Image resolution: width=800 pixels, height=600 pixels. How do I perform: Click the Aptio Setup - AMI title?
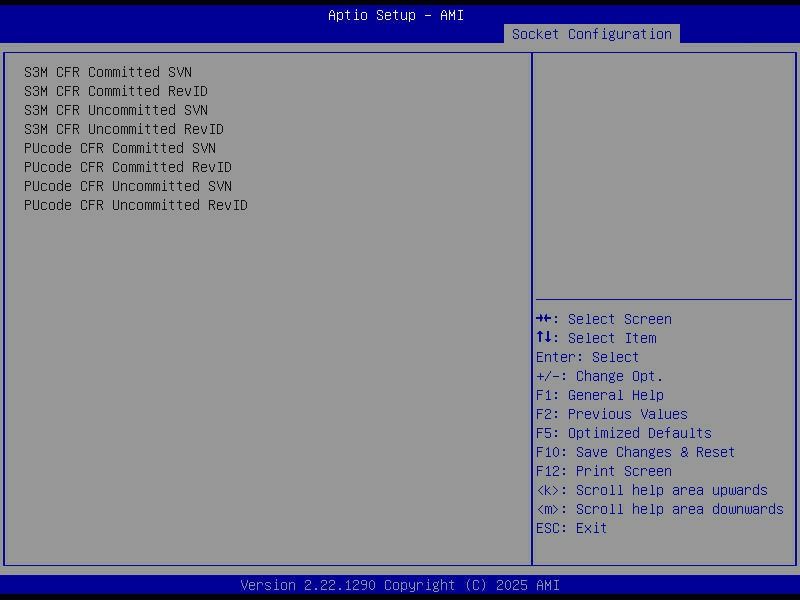[x=396, y=15]
